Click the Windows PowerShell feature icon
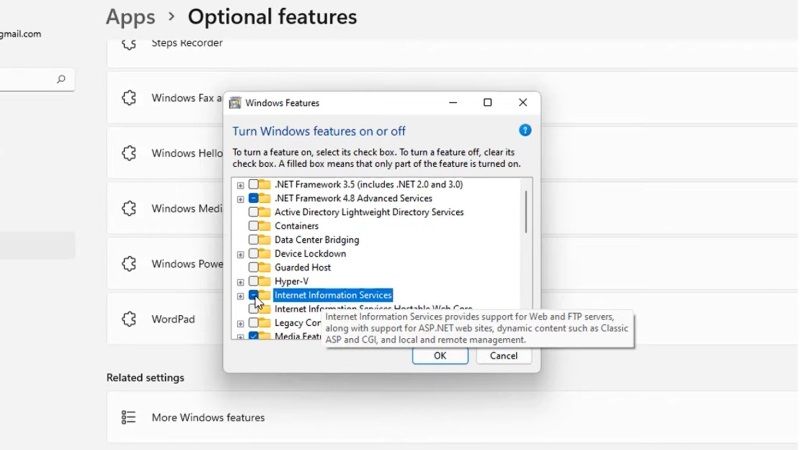Screen dimensions: 800x450 click(129, 264)
